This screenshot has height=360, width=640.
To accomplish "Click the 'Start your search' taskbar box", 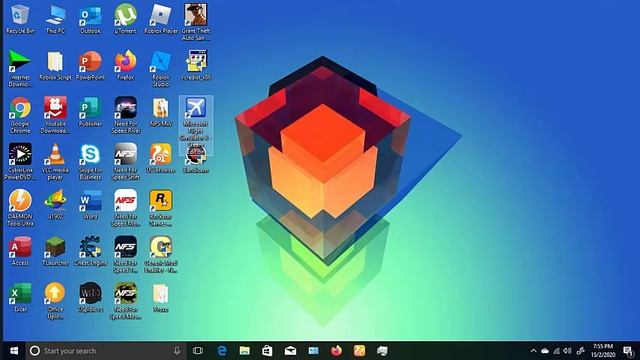I will [x=107, y=351].
